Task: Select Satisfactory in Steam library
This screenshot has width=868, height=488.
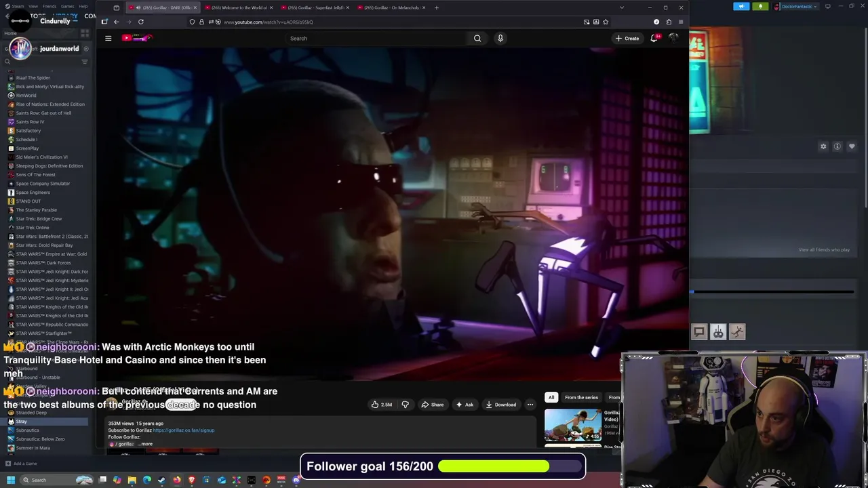Action: coord(28,131)
